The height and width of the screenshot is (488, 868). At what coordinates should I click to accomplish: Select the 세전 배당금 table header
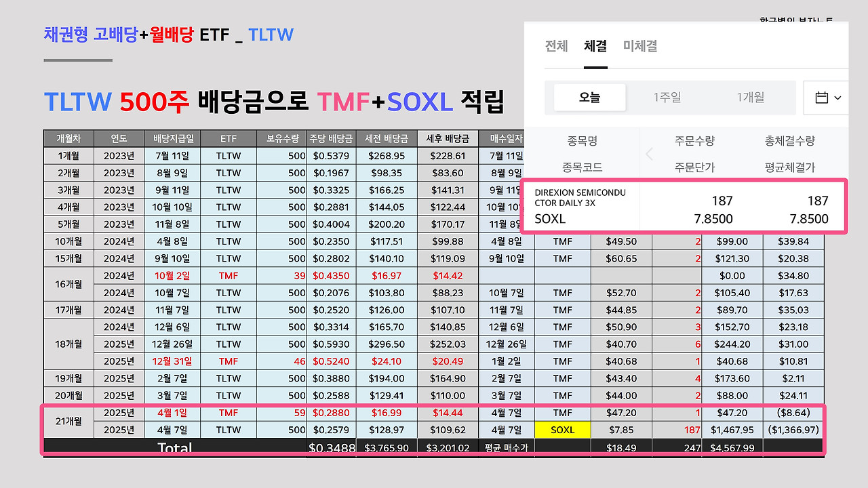click(387, 138)
